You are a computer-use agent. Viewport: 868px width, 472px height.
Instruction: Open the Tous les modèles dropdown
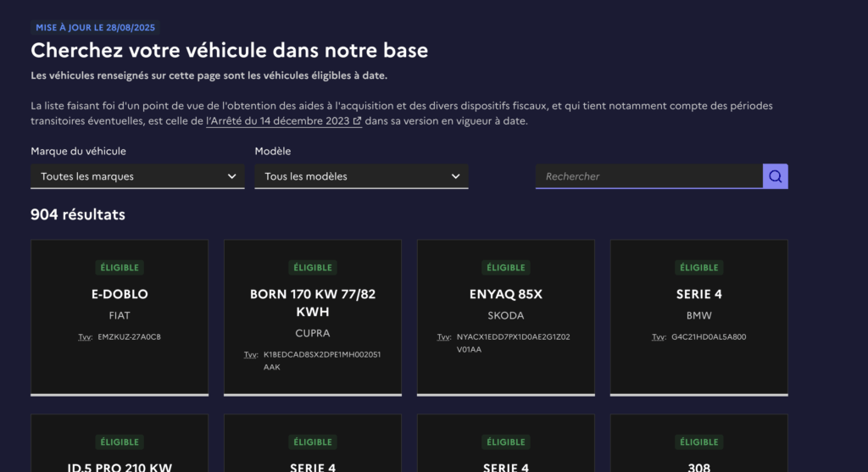[x=361, y=176]
